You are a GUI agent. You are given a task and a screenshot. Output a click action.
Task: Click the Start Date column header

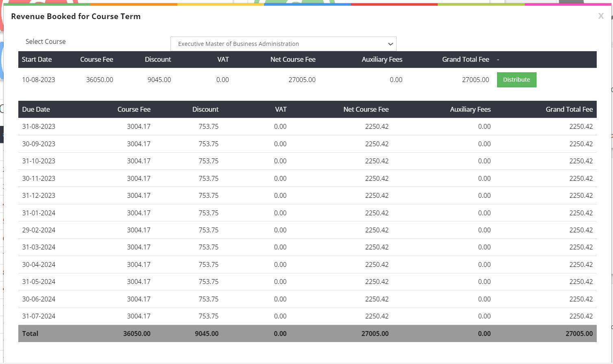coord(37,59)
